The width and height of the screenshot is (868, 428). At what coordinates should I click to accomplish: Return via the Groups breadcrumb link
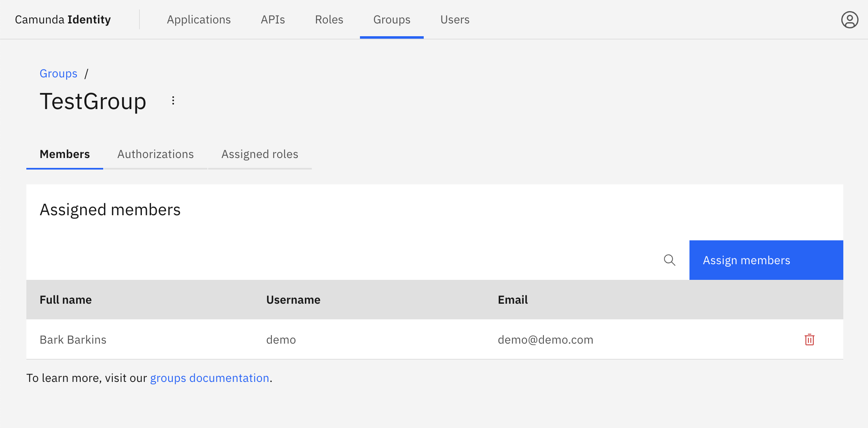58,73
